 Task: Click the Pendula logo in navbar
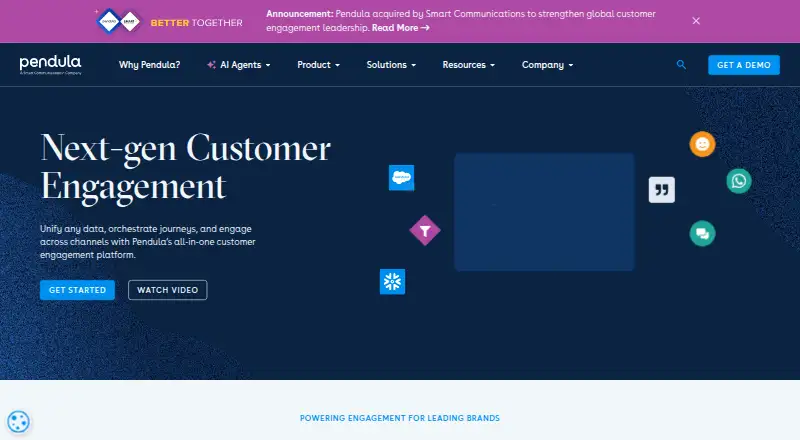click(50, 65)
